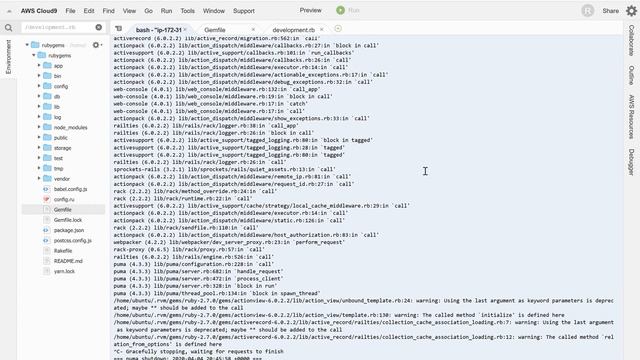
Task: Open the file tree settings gear
Action: pyautogui.click(x=96, y=45)
